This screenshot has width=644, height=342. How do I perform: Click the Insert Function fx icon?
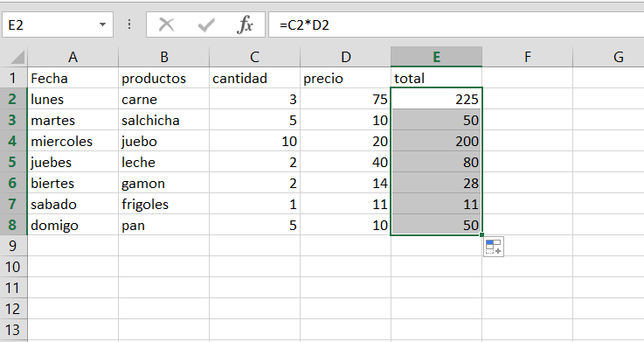(x=245, y=25)
